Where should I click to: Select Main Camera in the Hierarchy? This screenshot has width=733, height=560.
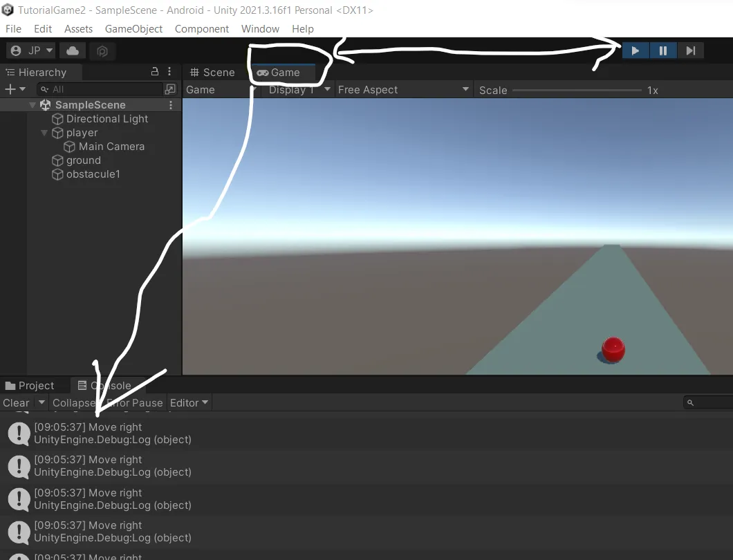pos(111,147)
